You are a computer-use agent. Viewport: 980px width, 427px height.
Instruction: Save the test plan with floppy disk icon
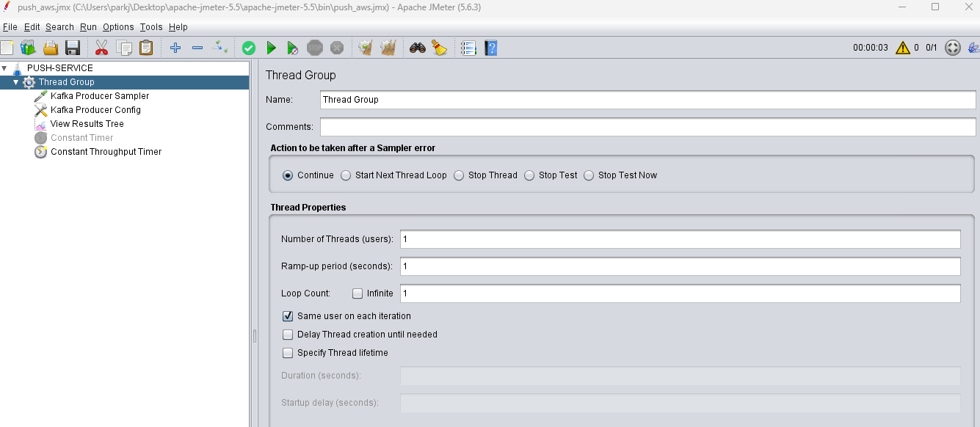tap(72, 48)
